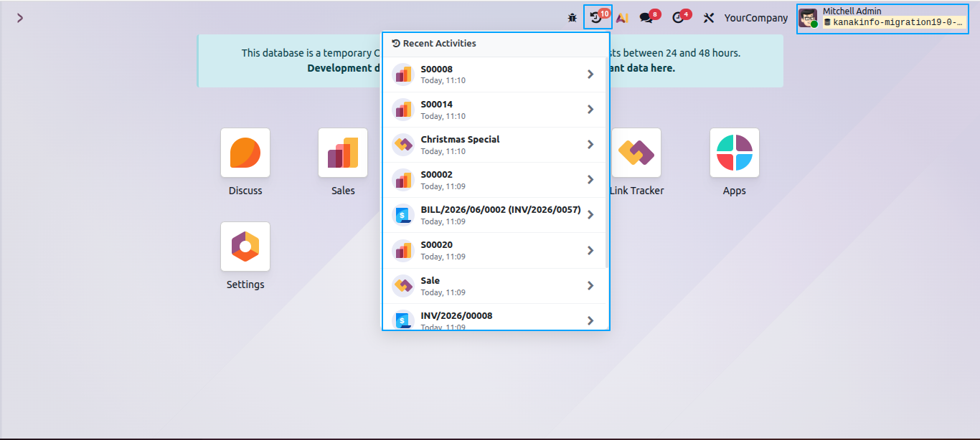Open the Apps module icon
The height and width of the screenshot is (440, 980).
point(735,153)
